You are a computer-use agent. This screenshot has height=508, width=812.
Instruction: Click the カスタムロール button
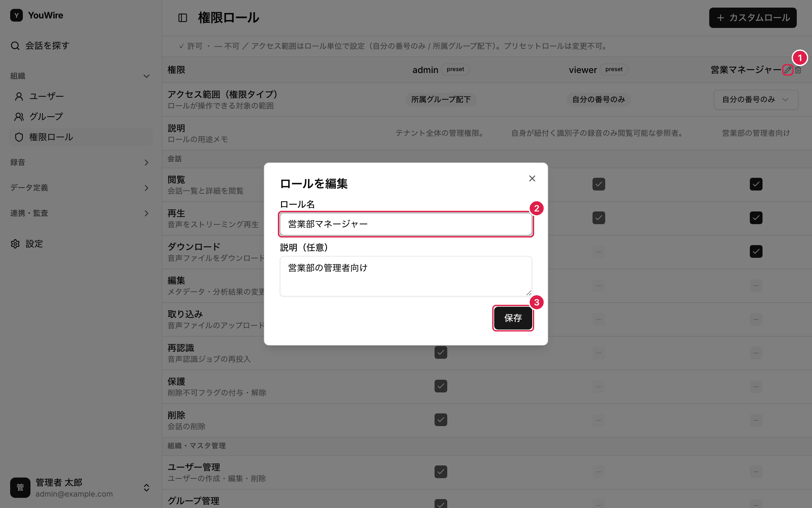tap(753, 18)
